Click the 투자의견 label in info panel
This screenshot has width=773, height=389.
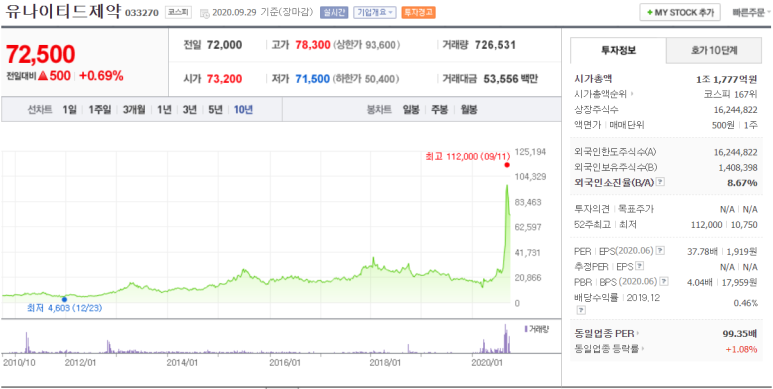592,209
